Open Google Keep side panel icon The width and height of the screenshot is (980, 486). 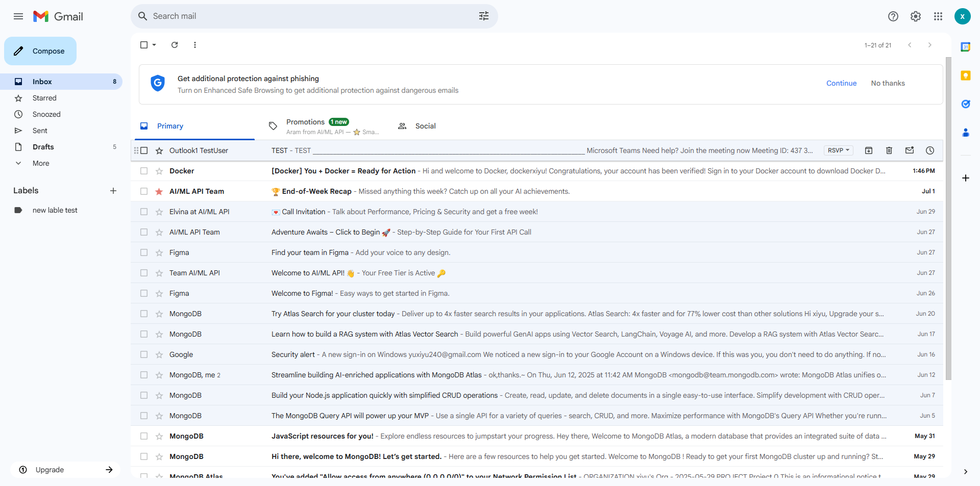click(965, 75)
